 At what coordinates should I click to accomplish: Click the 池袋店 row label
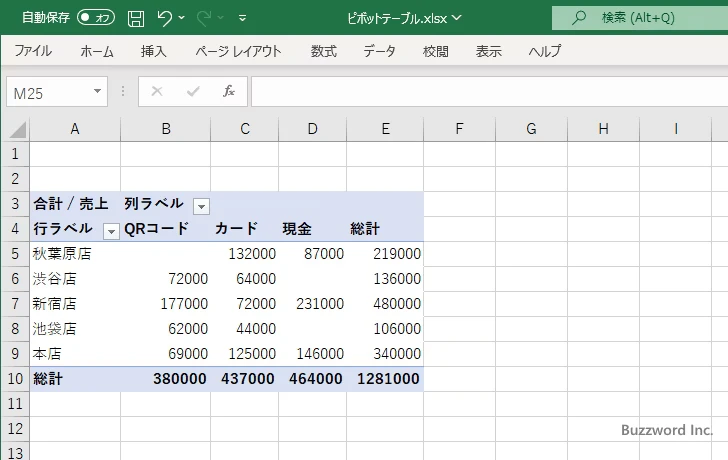pos(75,329)
